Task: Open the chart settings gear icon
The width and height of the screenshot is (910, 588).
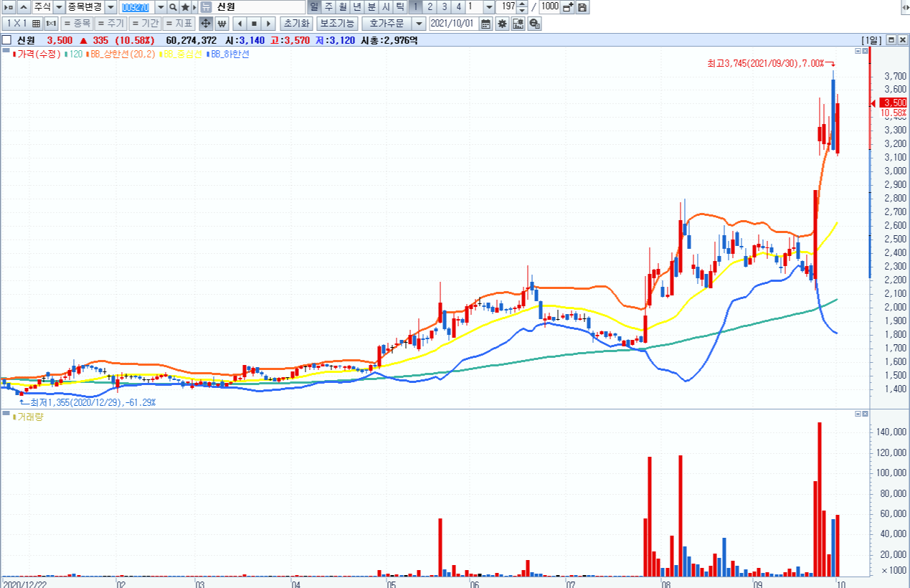Action: coord(502,23)
